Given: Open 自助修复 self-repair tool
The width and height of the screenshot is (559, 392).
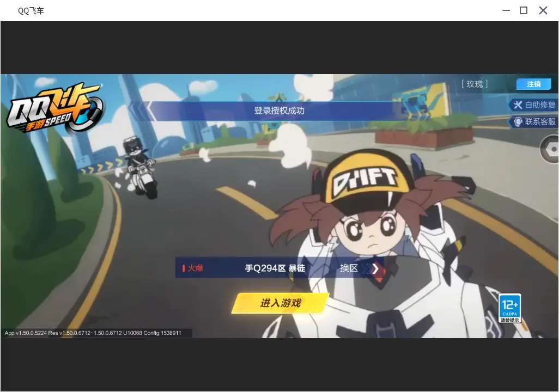Looking at the screenshot, I should click(x=534, y=105).
